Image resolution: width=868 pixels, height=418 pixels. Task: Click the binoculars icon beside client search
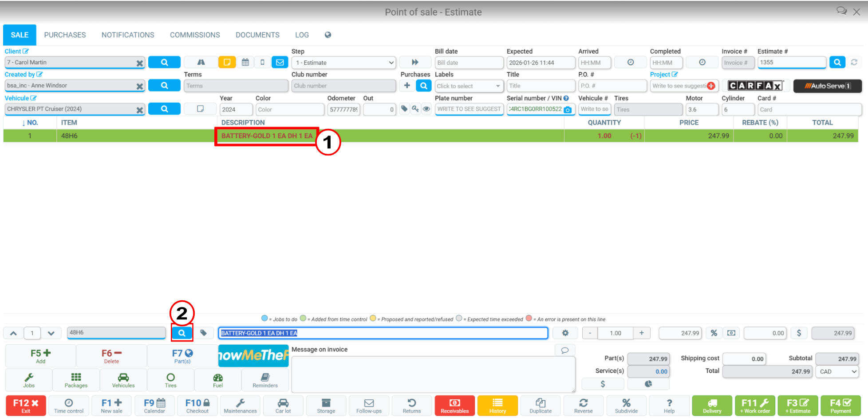click(x=200, y=62)
